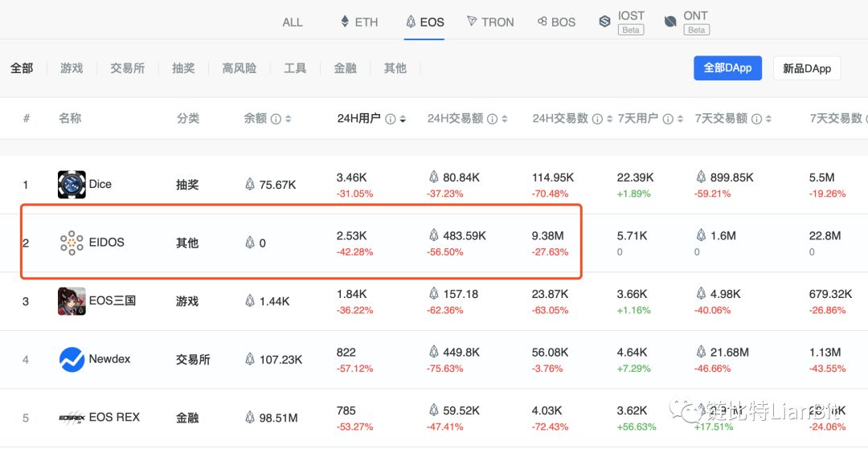This screenshot has width=868, height=449.
Task: Switch to the ETH chain tab
Action: pos(358,22)
